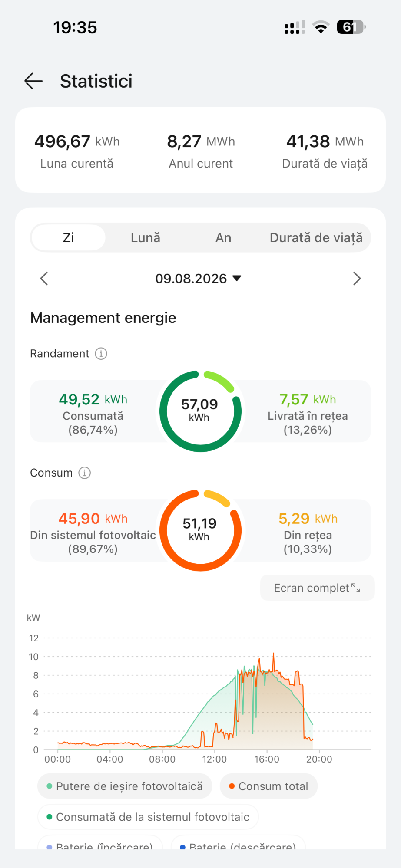Go back using the arrow icon

(x=33, y=81)
